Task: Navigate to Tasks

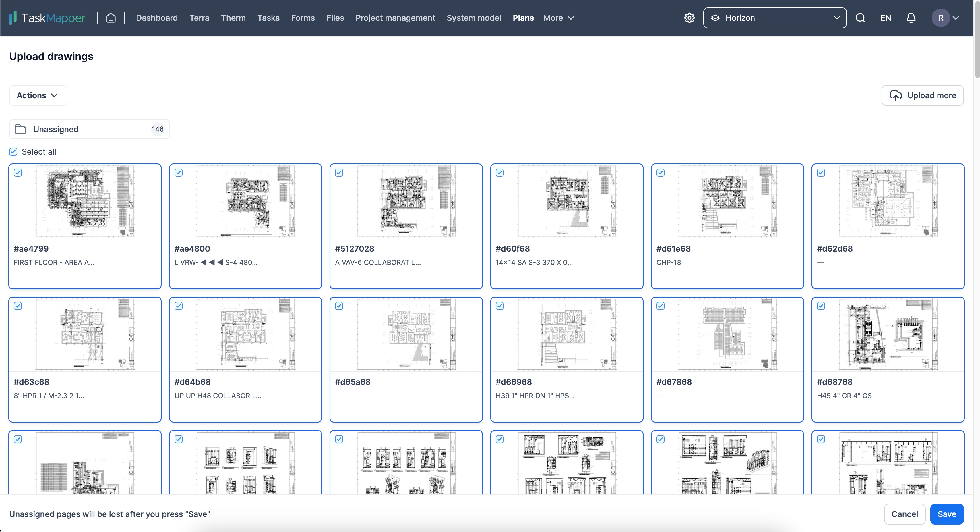Action: [x=268, y=18]
